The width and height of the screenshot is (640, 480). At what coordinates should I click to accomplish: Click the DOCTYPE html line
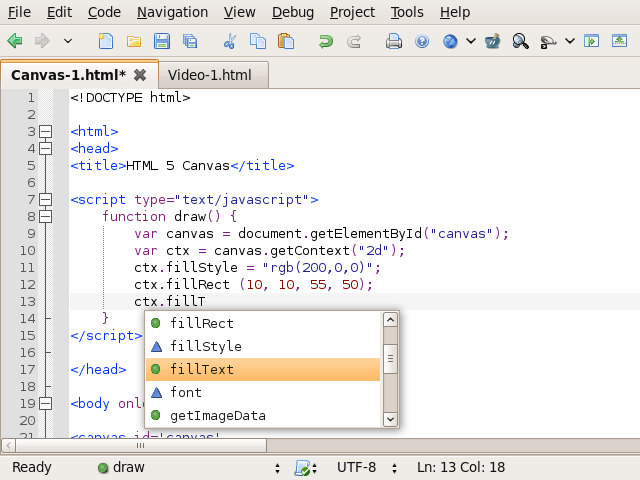(x=130, y=98)
